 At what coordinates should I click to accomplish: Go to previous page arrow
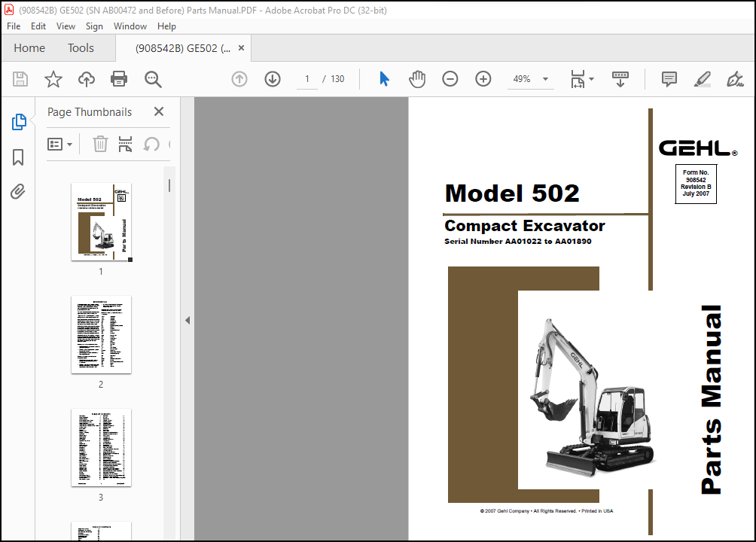point(239,79)
